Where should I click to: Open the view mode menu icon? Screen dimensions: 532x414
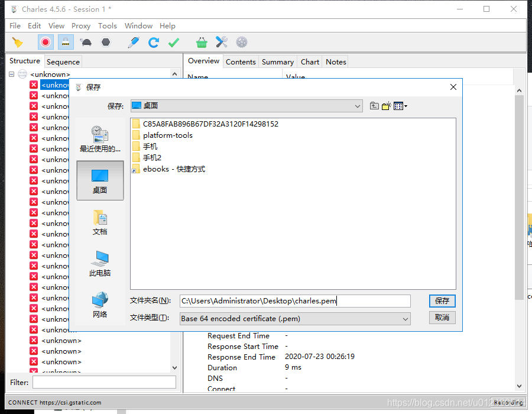[400, 106]
